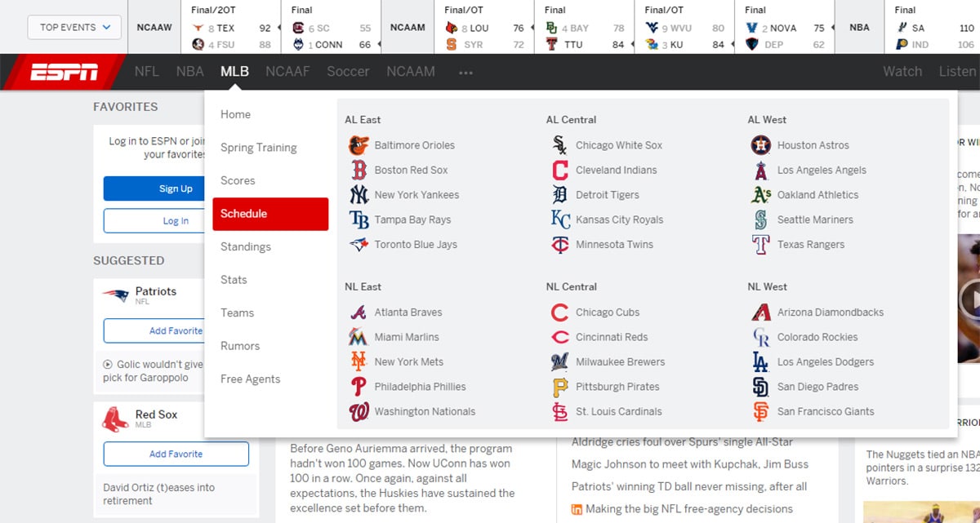Viewport: 980px width, 523px height.
Task: Click the Pittsburgh Pirates logo
Action: click(x=559, y=387)
